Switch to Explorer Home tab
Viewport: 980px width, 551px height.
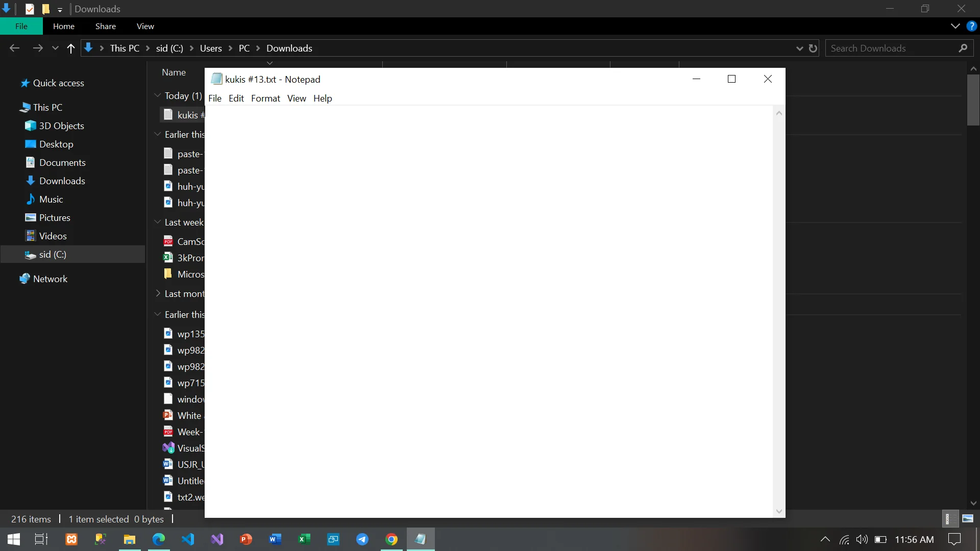pyautogui.click(x=64, y=26)
